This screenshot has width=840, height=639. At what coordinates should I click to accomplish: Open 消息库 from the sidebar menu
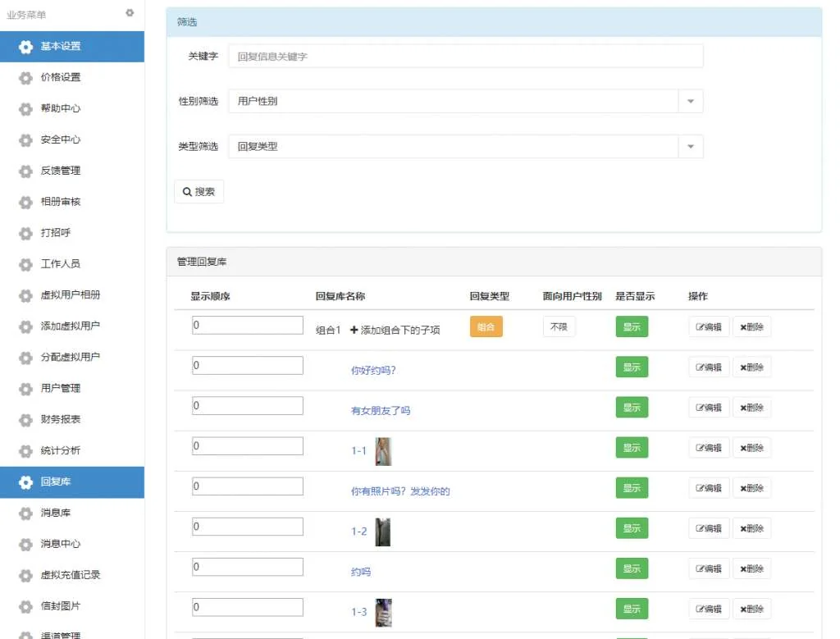(x=56, y=513)
